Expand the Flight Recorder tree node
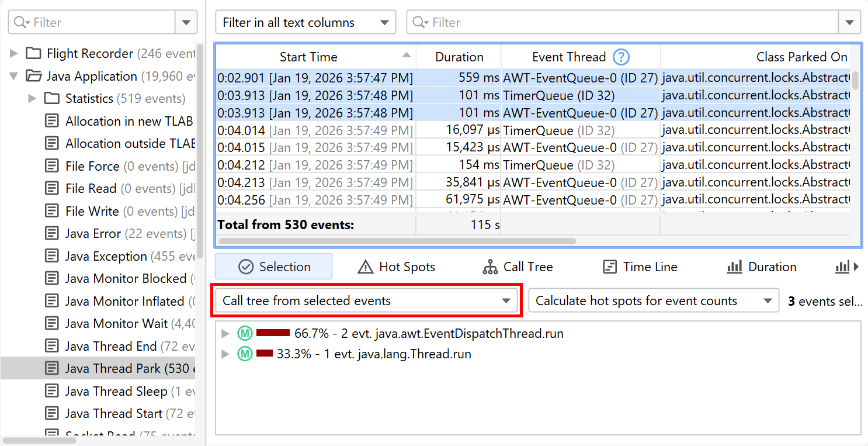Screen dimensions: 868x446 [14, 54]
